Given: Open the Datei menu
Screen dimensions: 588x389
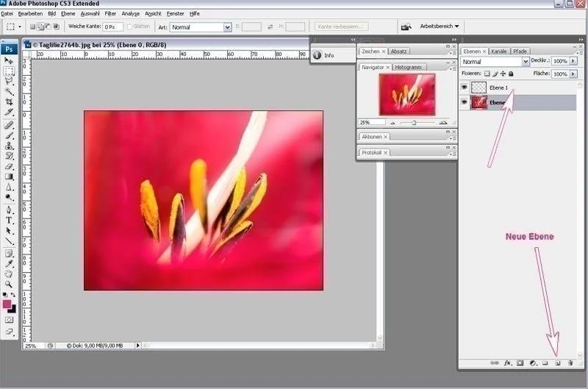Looking at the screenshot, I should click(7, 14).
